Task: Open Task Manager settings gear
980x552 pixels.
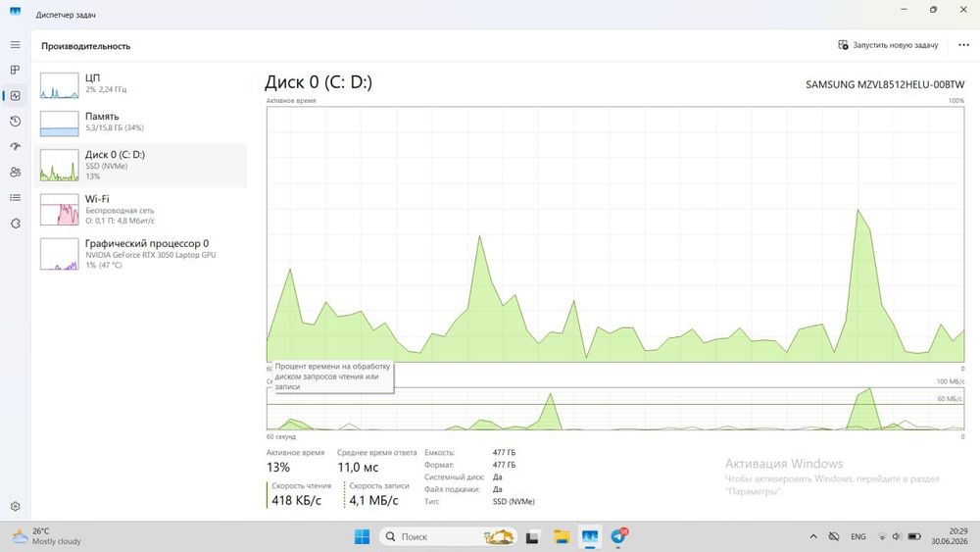Action: point(15,506)
